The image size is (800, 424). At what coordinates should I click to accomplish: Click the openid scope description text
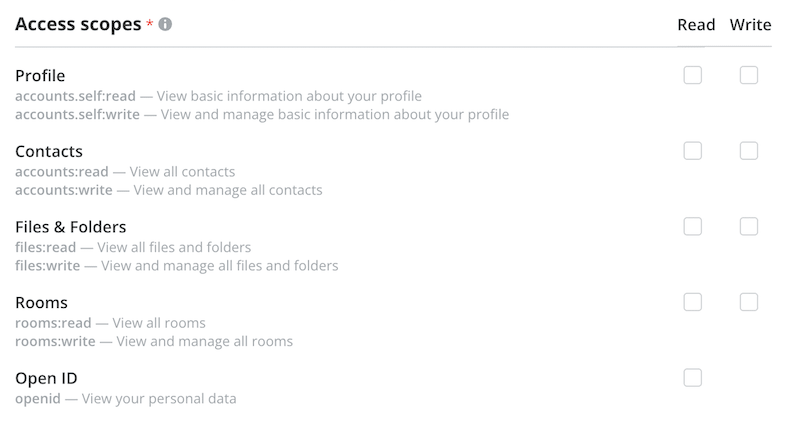126,398
